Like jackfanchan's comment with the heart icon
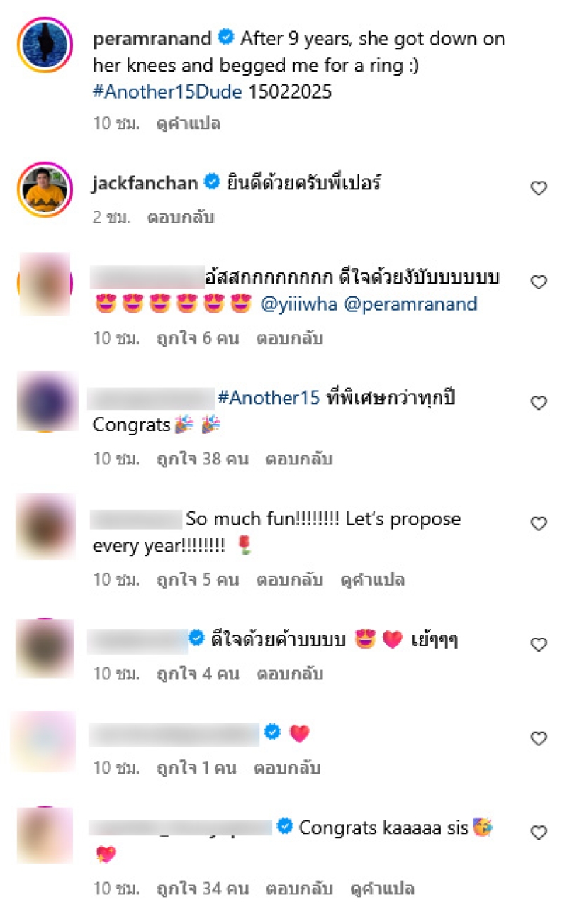This screenshot has height=924, width=567. point(539,188)
